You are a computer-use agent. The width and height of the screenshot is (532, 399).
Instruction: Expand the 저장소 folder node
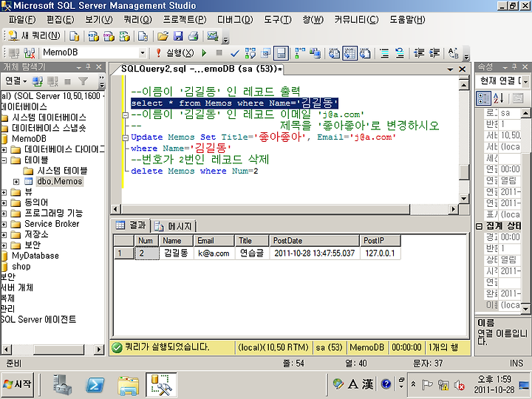[4, 235]
